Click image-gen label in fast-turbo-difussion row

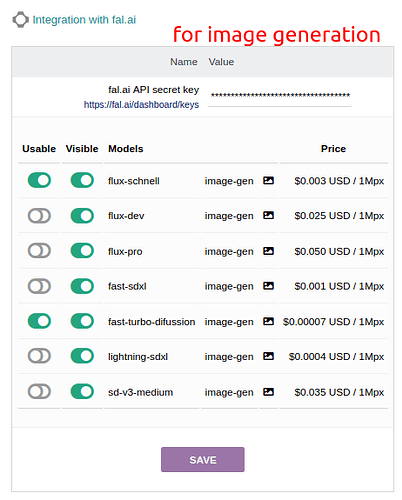tap(229, 322)
